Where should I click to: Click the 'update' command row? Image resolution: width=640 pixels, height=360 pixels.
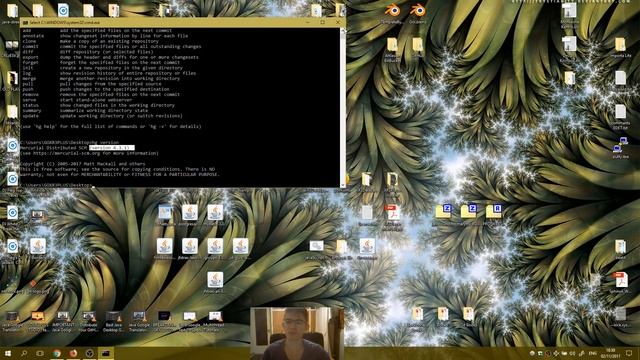pyautogui.click(x=102, y=116)
